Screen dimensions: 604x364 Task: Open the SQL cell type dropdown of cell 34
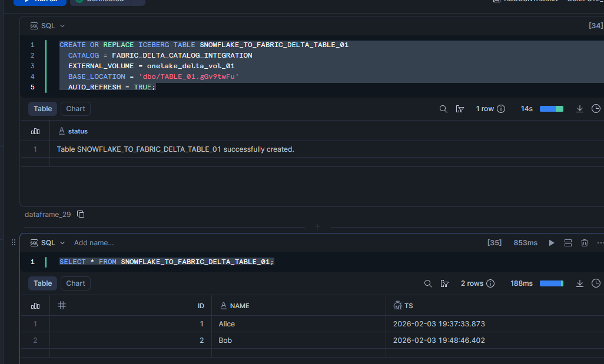[x=48, y=26]
